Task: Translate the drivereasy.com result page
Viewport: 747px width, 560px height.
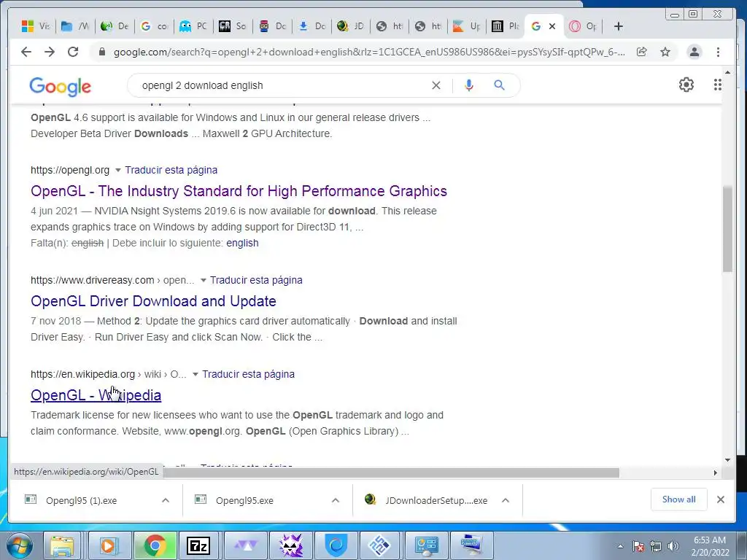Action: 256,280
